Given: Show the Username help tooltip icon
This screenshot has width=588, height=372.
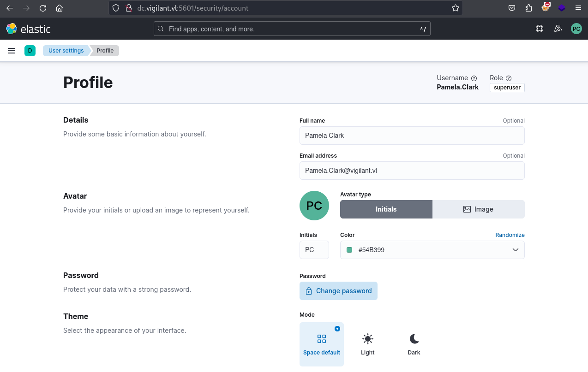Looking at the screenshot, I should coord(474,78).
